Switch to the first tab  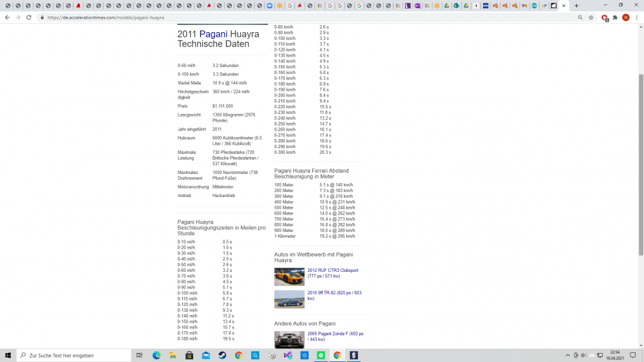pos(8,6)
